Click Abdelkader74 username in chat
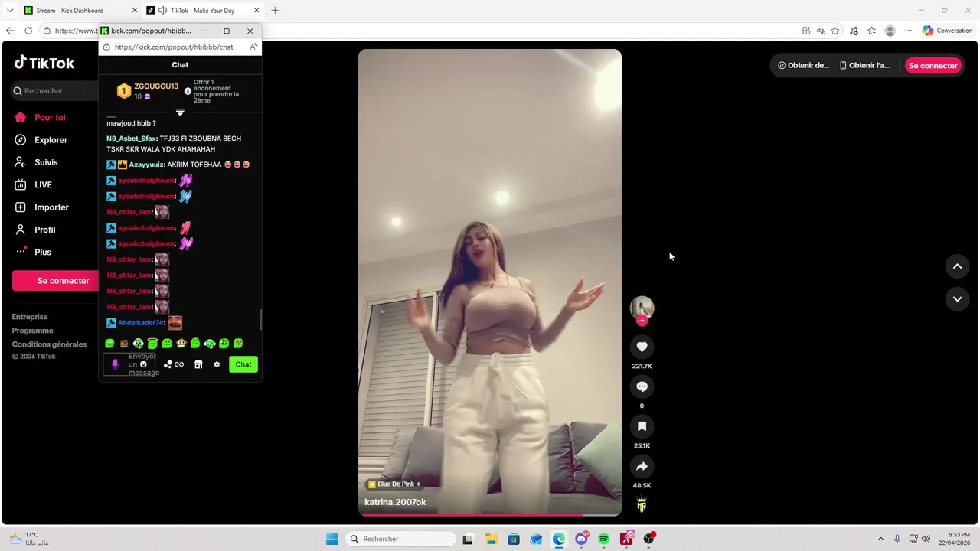 coord(140,323)
